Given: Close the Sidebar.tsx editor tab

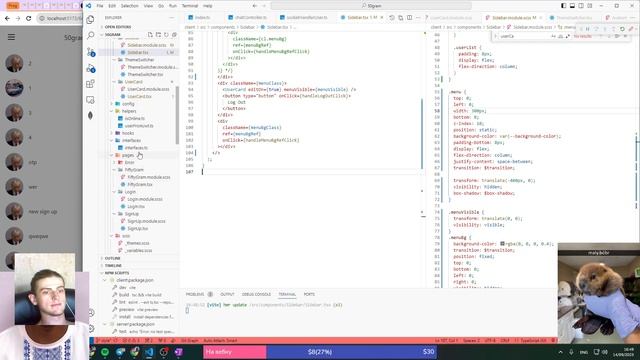Looking at the screenshot, I should click(x=382, y=18).
